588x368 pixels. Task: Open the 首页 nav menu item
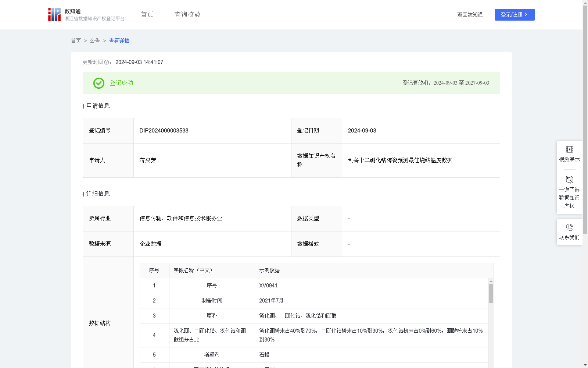(x=147, y=15)
